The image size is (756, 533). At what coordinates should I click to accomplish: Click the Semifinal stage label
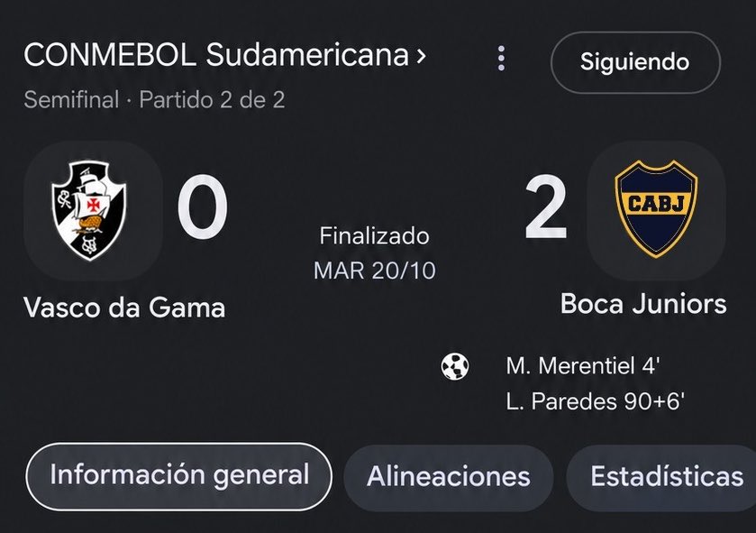click(71, 100)
